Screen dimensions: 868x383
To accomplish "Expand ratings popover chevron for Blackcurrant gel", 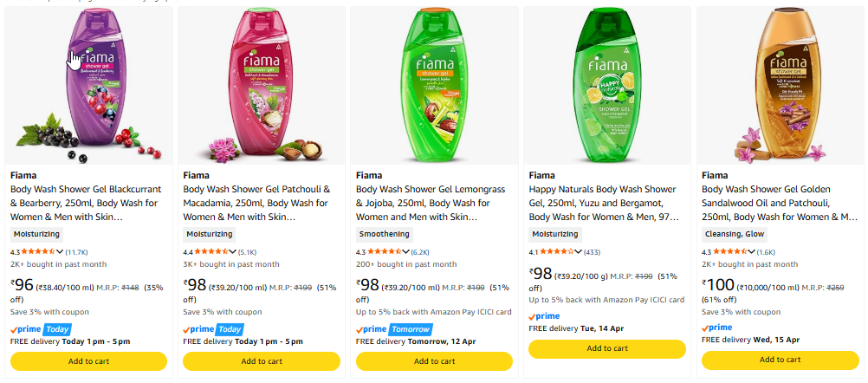I will (62, 251).
